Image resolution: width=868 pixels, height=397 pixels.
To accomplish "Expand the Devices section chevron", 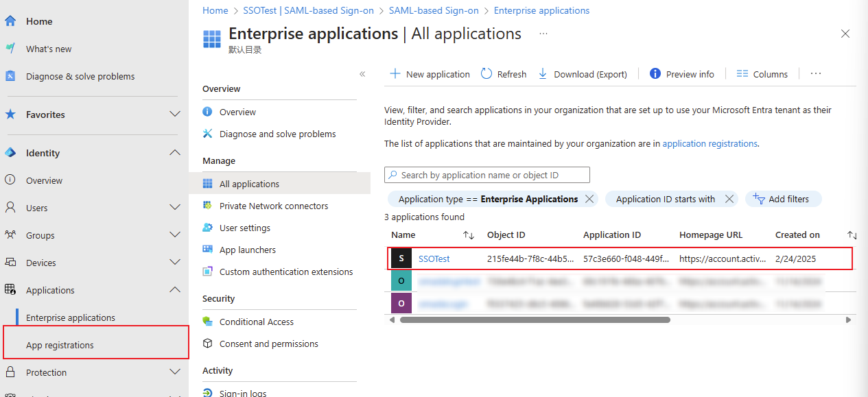I will (x=175, y=263).
